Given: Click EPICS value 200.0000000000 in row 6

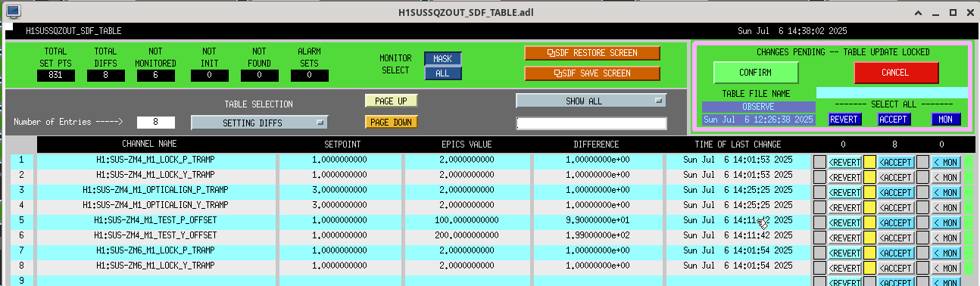Looking at the screenshot, I should click(466, 235).
